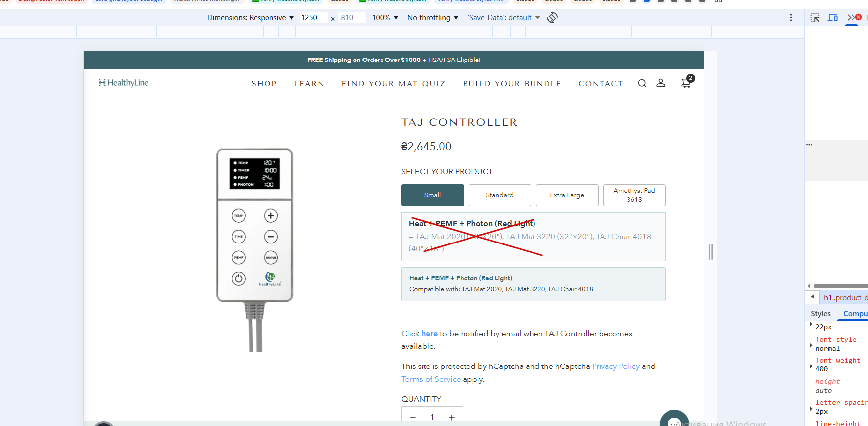The height and width of the screenshot is (426, 868).
Task: Expand the font-style computed property
Action: pyautogui.click(x=811, y=344)
